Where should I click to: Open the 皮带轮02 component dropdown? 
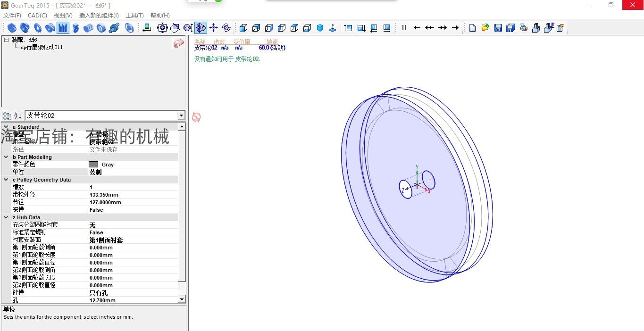click(x=181, y=116)
